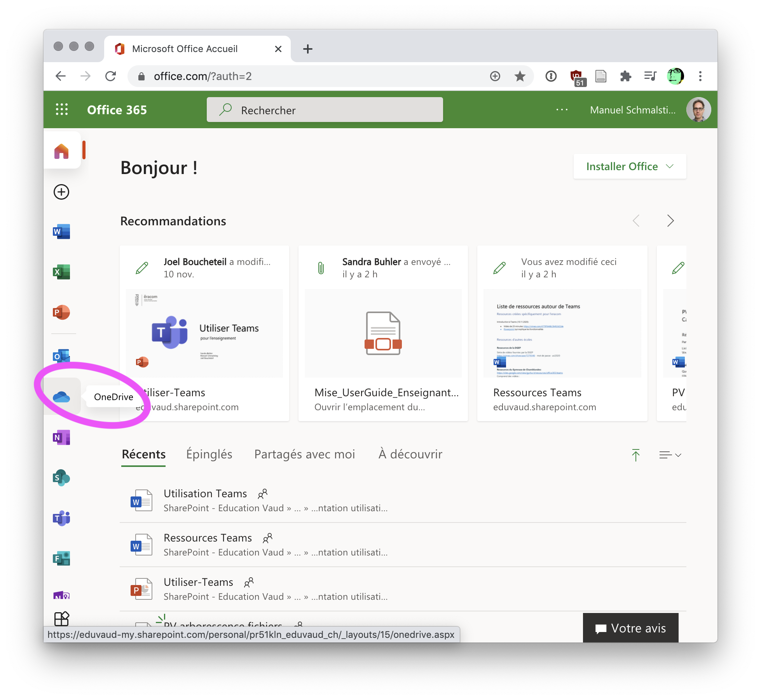
Task: Click Ouvrir l'emplacement du... link
Action: point(370,407)
